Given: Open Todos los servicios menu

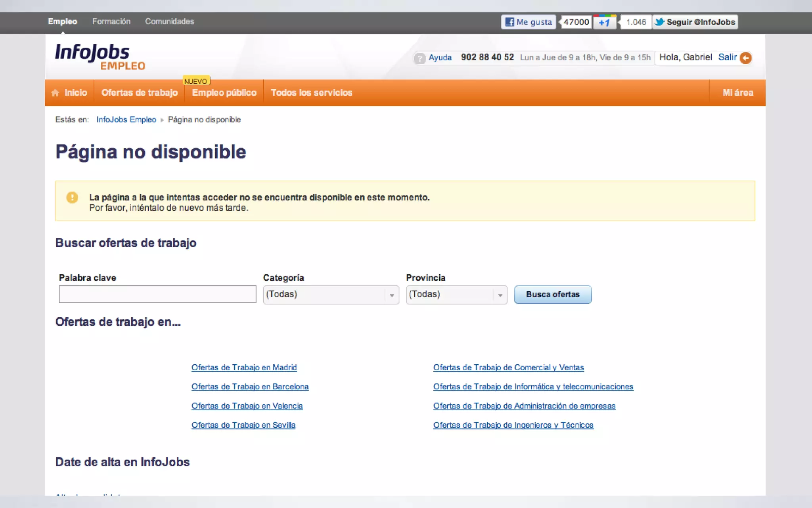Looking at the screenshot, I should coord(311,93).
